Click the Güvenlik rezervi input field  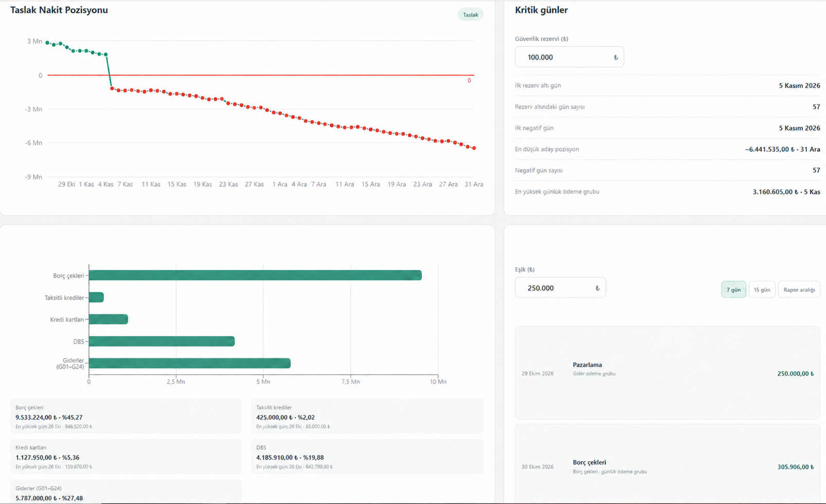coord(569,57)
